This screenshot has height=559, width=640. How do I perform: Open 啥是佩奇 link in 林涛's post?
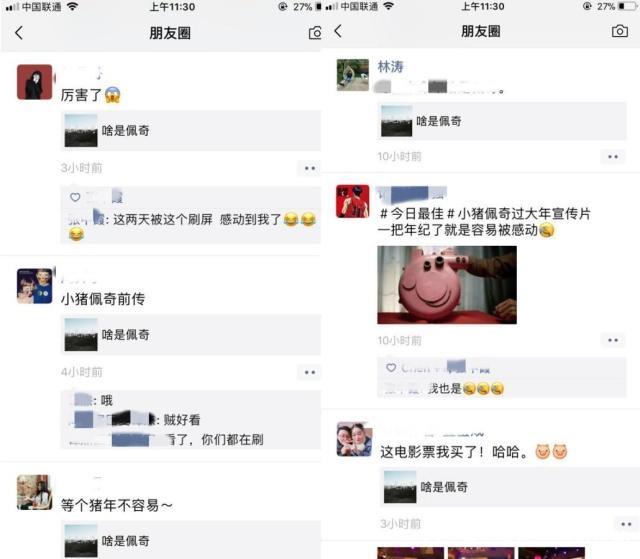pyautogui.click(x=502, y=121)
